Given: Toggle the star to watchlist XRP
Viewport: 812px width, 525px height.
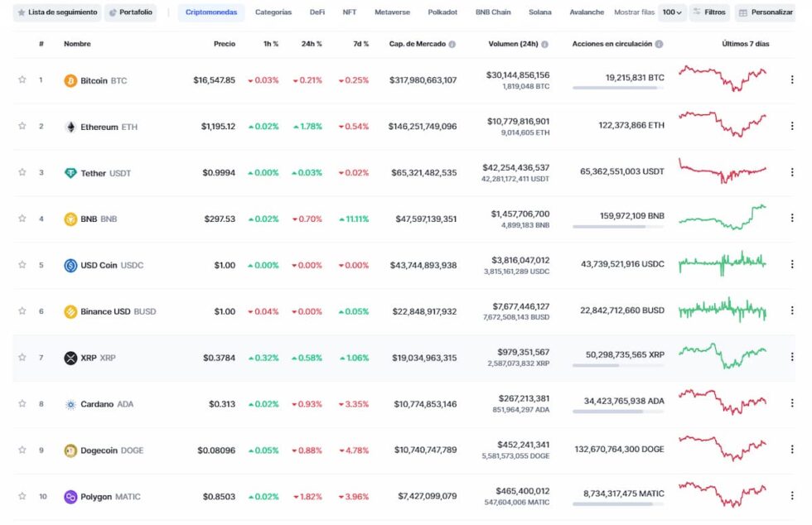Looking at the screenshot, I should tap(22, 358).
